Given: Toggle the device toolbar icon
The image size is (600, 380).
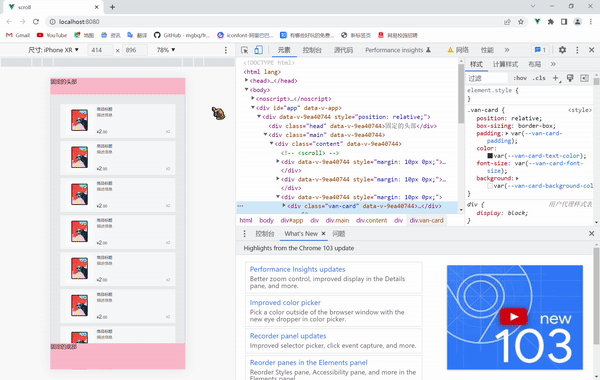Looking at the screenshot, I should point(259,50).
